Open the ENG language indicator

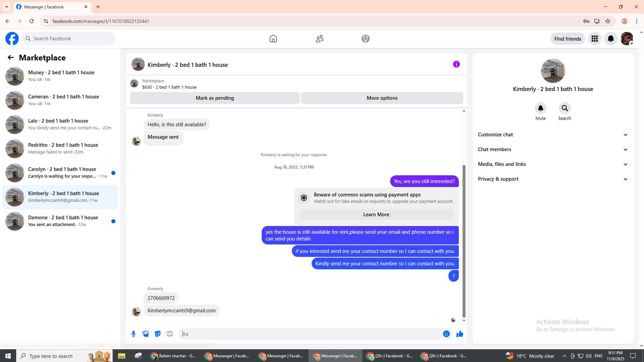[598, 356]
